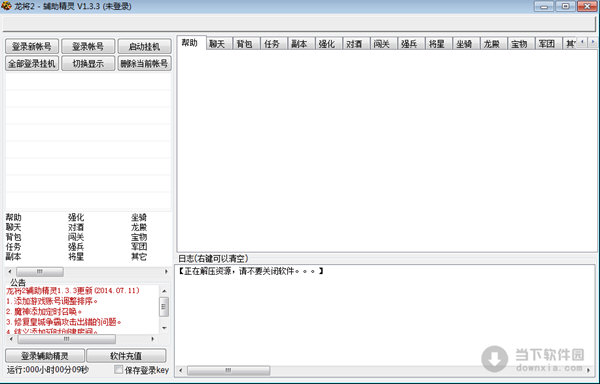Start auto-play with 启动挂机 button
The height and width of the screenshot is (384, 600).
click(144, 46)
